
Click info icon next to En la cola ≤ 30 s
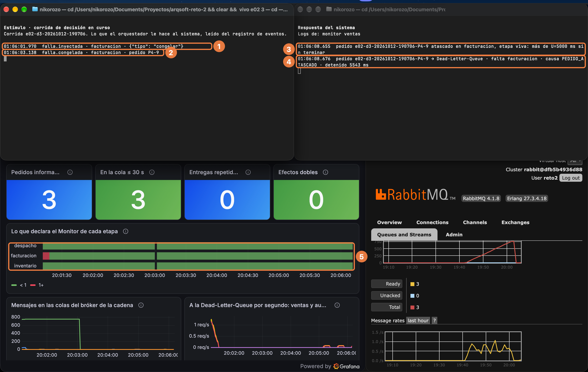click(152, 172)
